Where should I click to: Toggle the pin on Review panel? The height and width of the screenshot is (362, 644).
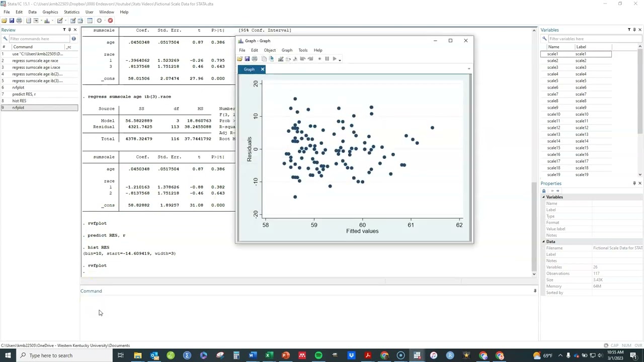pyautogui.click(x=70, y=30)
